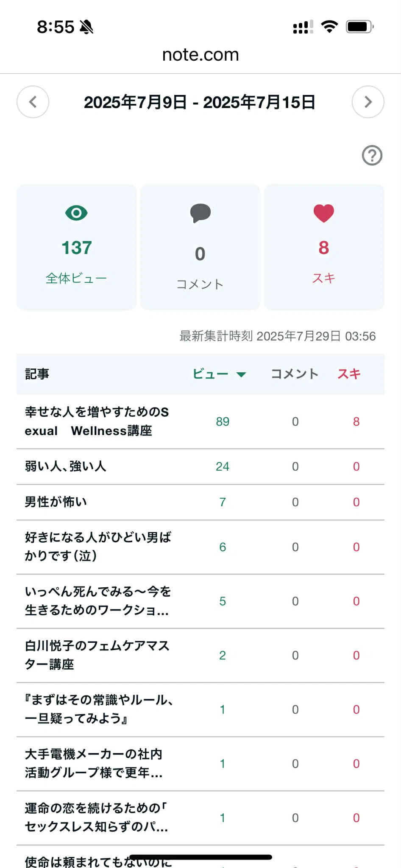This screenshot has height=868, width=401.
Task: Toggle sort arrow next to ビュー
Action: pos(241,374)
